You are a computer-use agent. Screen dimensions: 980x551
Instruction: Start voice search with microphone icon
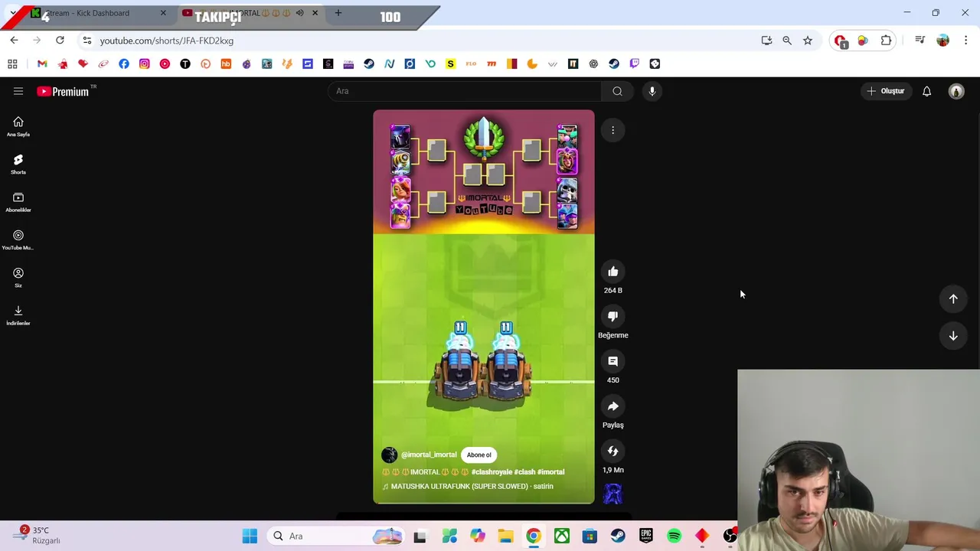click(652, 91)
